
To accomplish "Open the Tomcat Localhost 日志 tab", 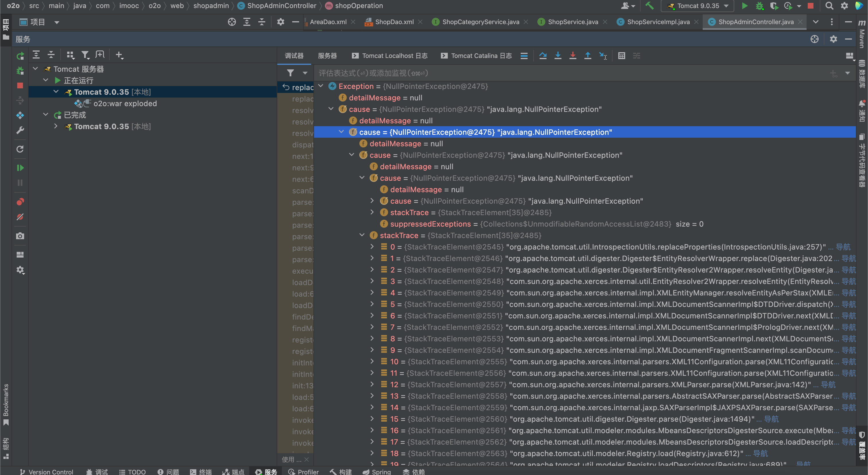I will [390, 56].
